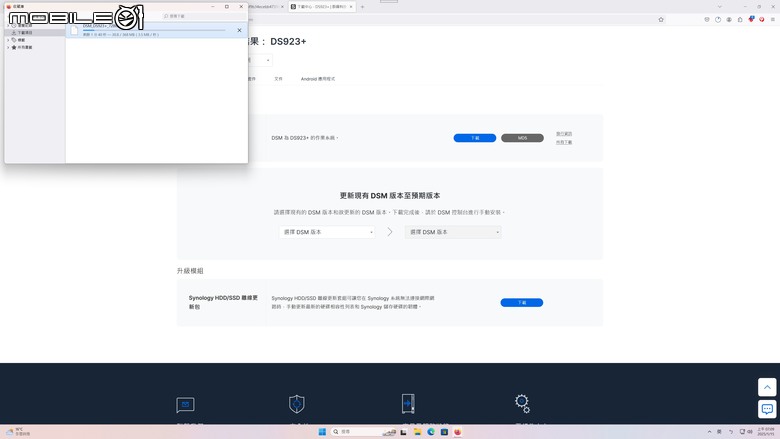The image size is (780, 439).
Task: Open Microsoft Edge from the taskbar
Action: click(x=431, y=432)
